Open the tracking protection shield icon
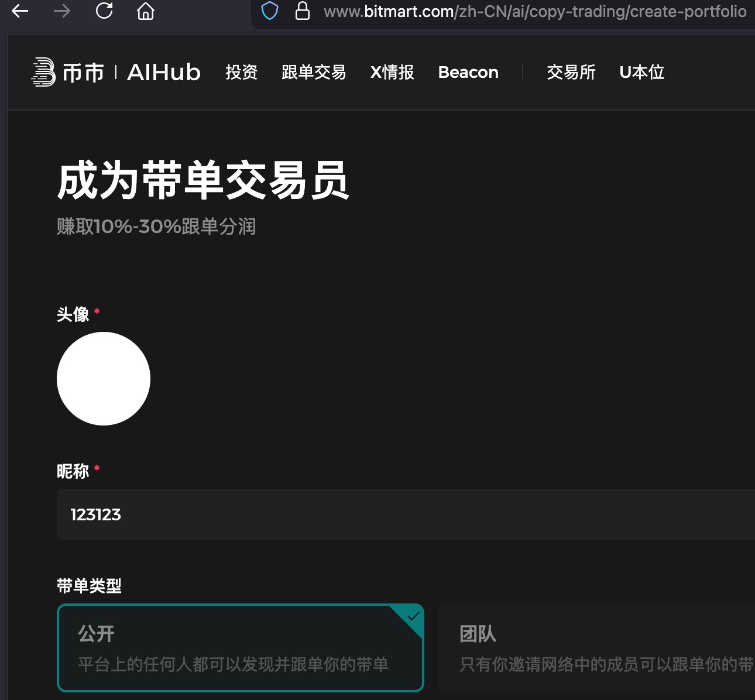 pyautogui.click(x=269, y=11)
